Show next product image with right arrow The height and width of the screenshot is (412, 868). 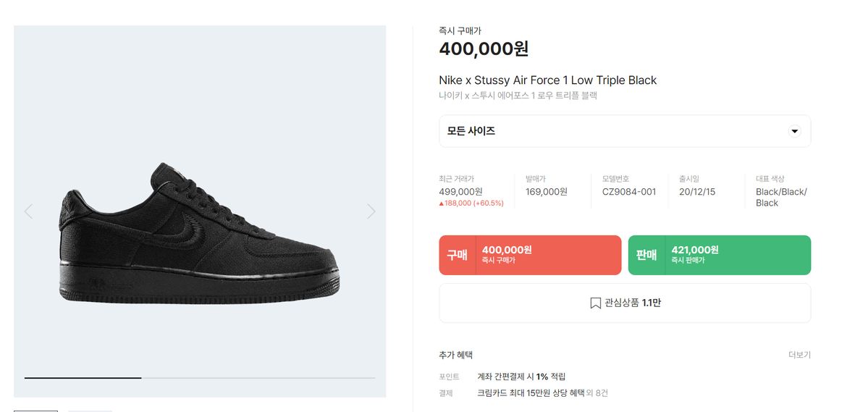(371, 211)
